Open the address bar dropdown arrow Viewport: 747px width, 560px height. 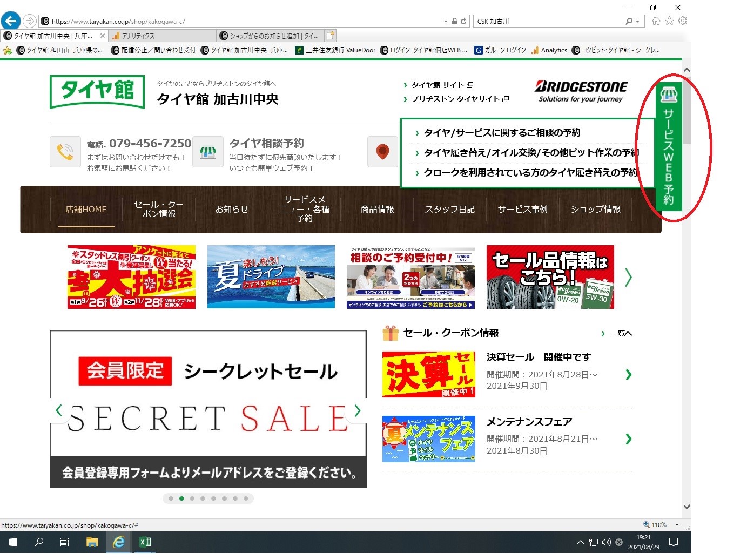point(446,22)
